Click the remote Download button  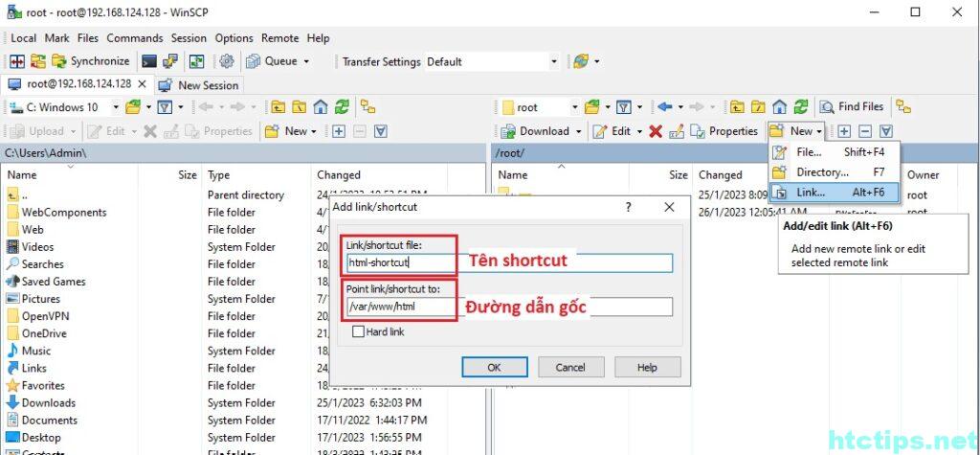(536, 131)
